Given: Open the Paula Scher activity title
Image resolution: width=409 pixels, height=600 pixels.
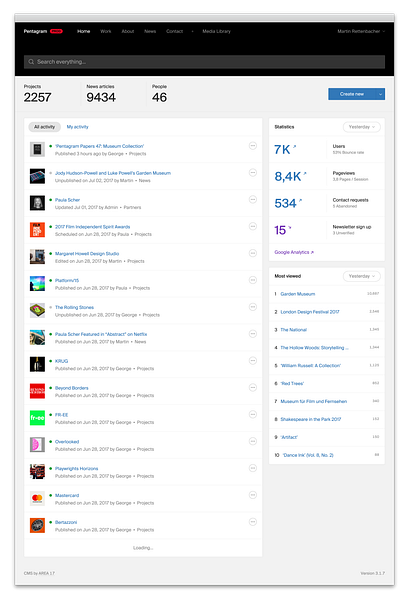Looking at the screenshot, I should click(67, 200).
